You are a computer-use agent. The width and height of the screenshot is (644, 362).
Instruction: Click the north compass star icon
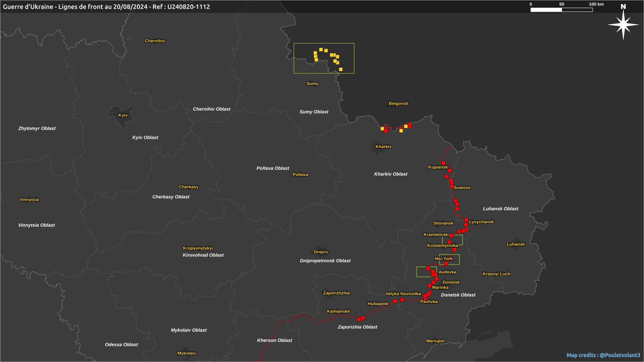[x=623, y=24]
